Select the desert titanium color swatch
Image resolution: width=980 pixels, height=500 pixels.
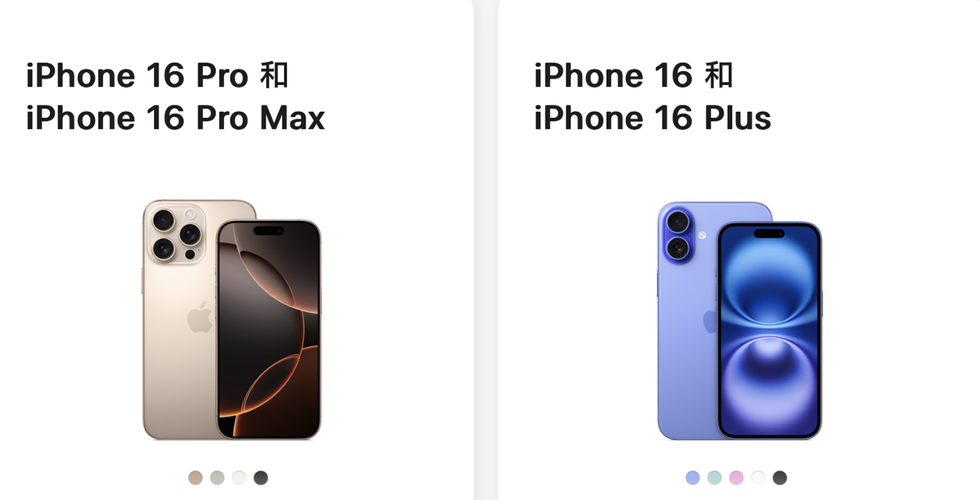196,478
